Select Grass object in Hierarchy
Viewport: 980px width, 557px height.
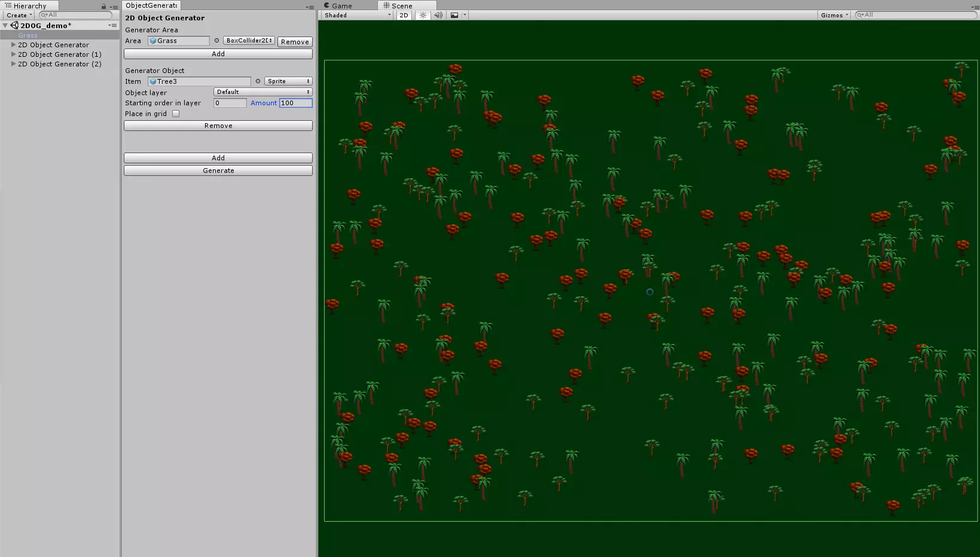coord(28,35)
